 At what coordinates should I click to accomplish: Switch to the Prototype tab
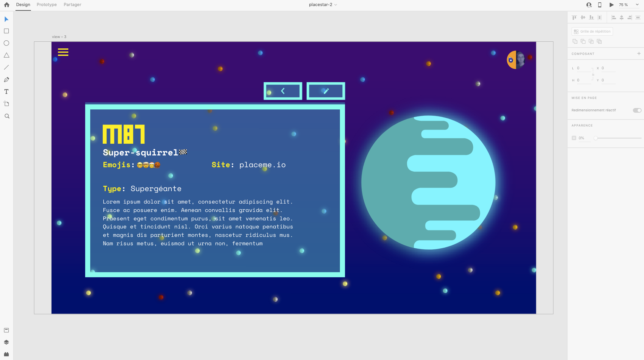click(46, 5)
